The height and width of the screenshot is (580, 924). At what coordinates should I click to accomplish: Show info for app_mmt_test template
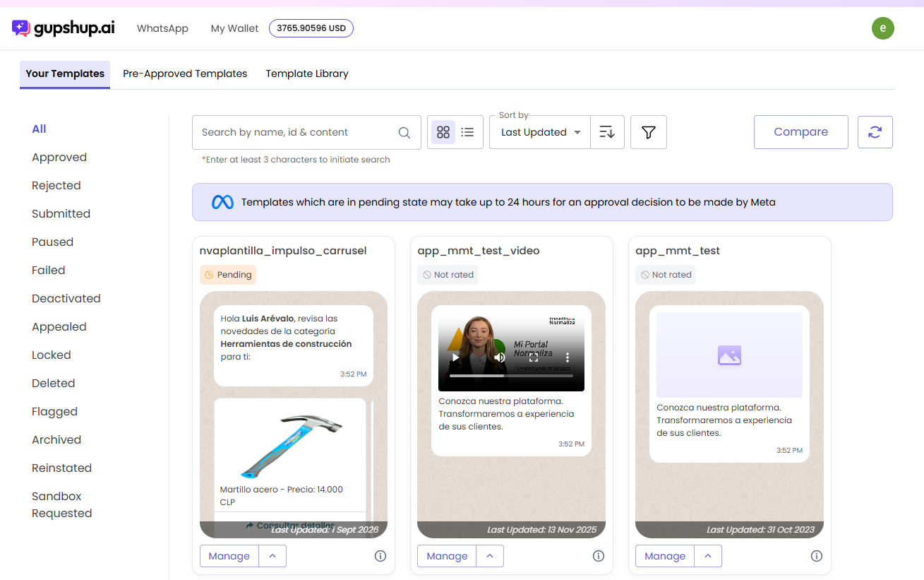[817, 556]
